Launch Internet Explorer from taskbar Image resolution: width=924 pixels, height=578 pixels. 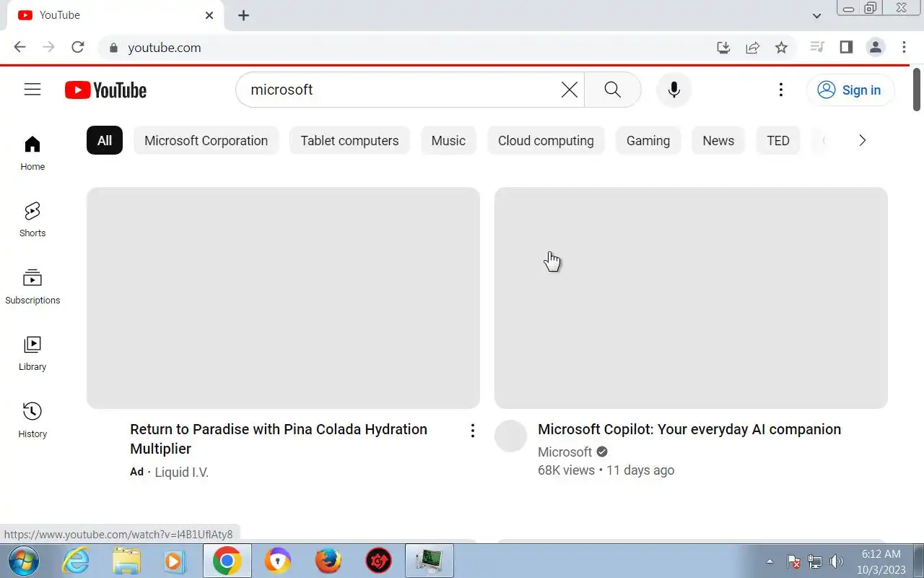tap(76, 561)
